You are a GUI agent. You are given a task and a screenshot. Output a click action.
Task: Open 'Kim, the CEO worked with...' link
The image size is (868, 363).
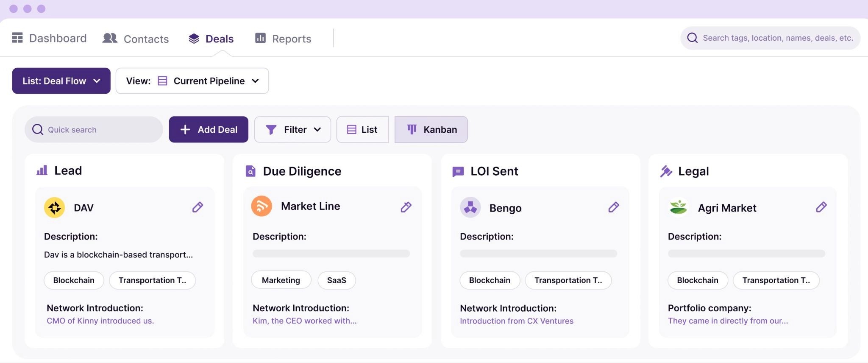305,321
